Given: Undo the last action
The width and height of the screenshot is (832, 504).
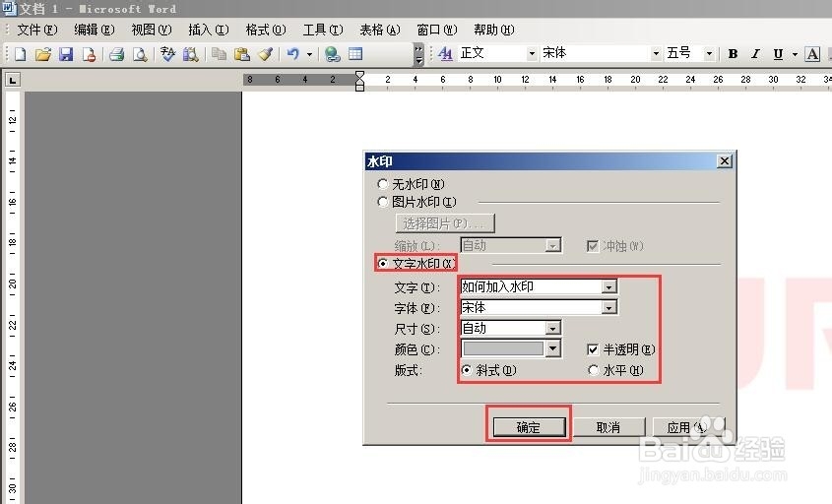Looking at the screenshot, I should pos(292,54).
